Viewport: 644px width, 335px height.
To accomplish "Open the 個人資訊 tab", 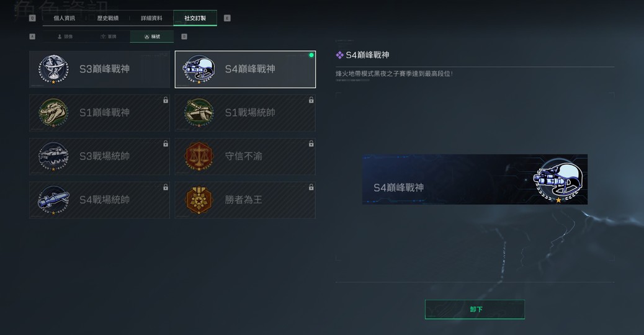I will click(64, 18).
